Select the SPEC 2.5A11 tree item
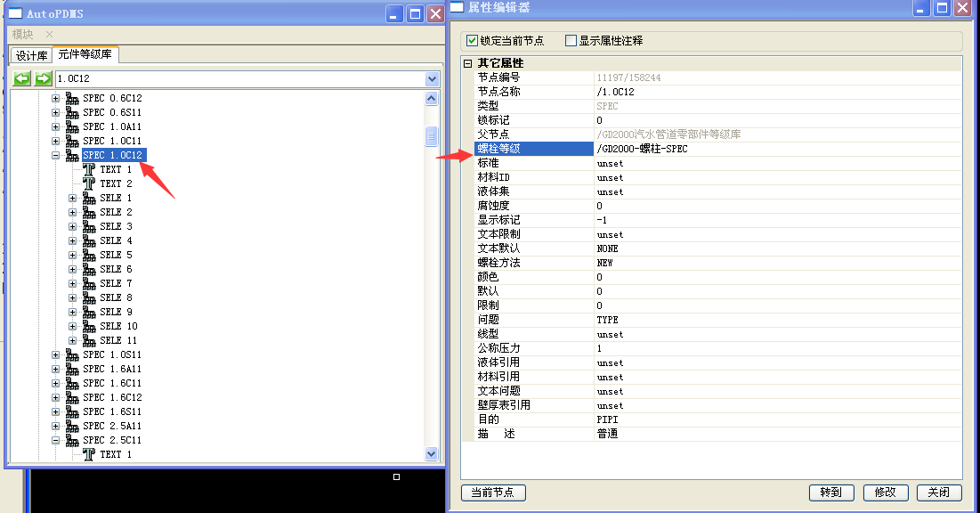 [x=112, y=426]
